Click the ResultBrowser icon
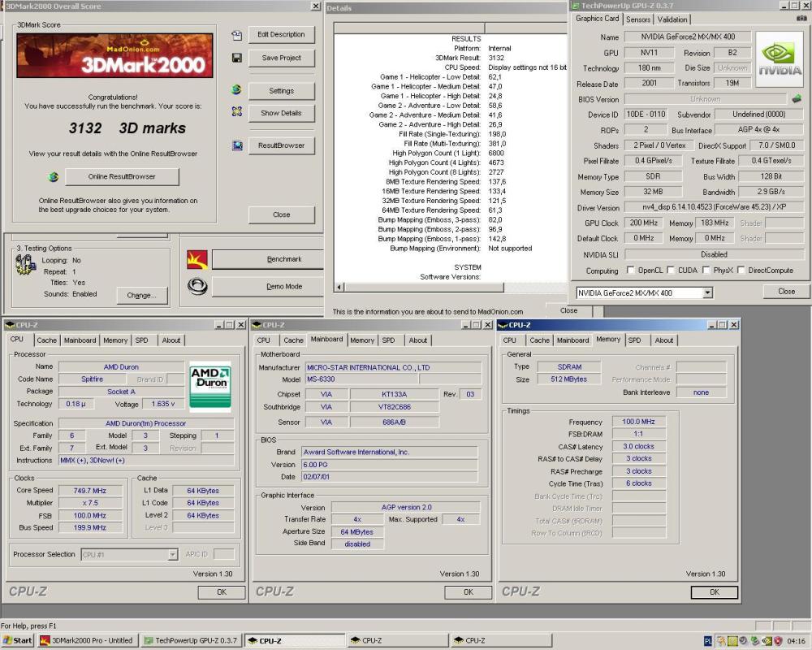 (x=235, y=145)
